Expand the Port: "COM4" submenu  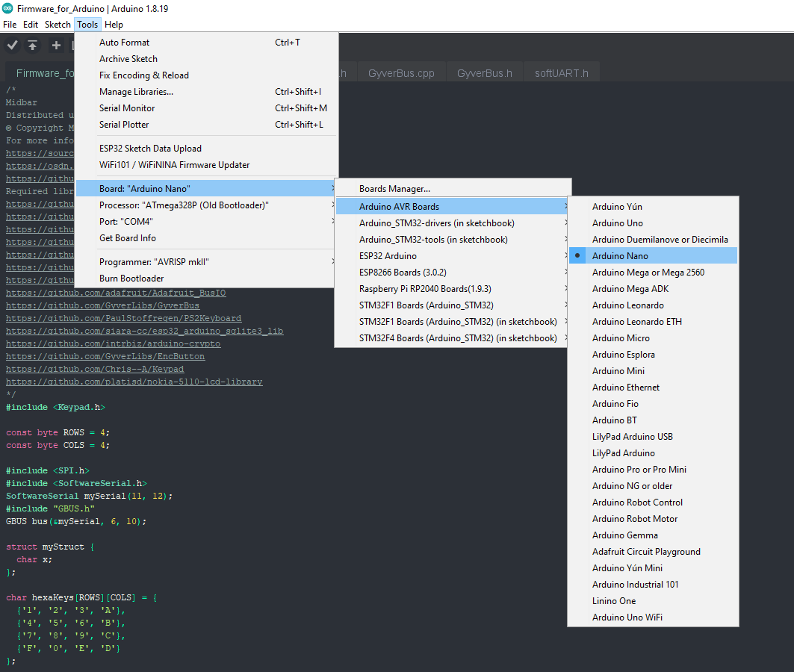[207, 222]
